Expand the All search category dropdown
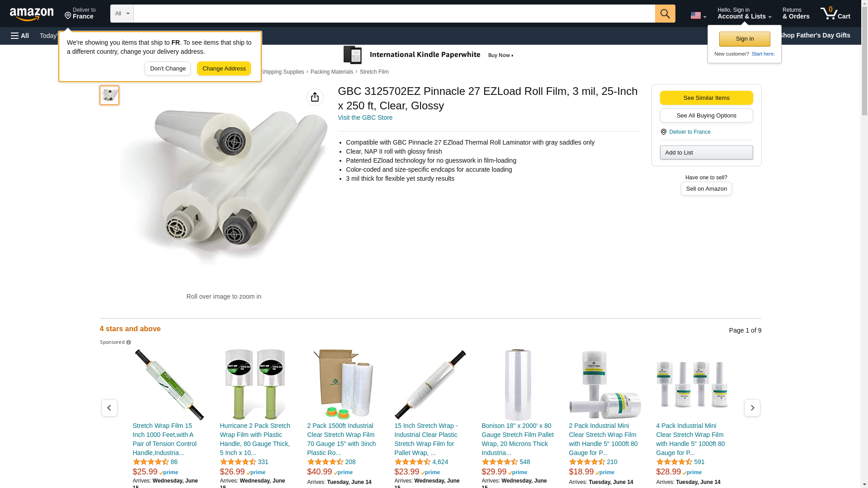The height and width of the screenshot is (488, 868). pyautogui.click(x=122, y=14)
